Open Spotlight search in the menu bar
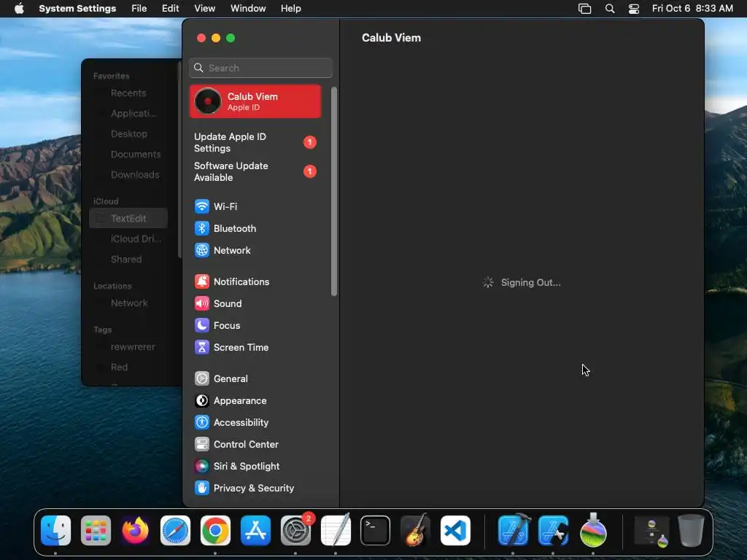 pyautogui.click(x=610, y=9)
